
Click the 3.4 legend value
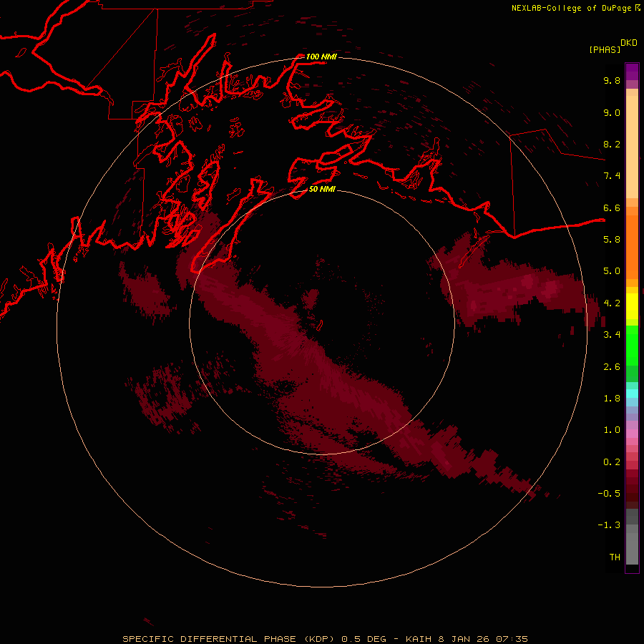click(612, 335)
